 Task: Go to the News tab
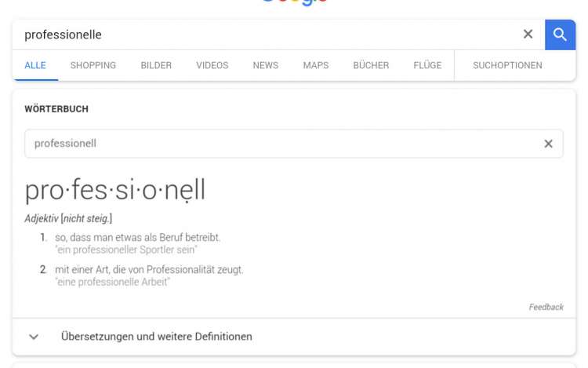coord(266,65)
